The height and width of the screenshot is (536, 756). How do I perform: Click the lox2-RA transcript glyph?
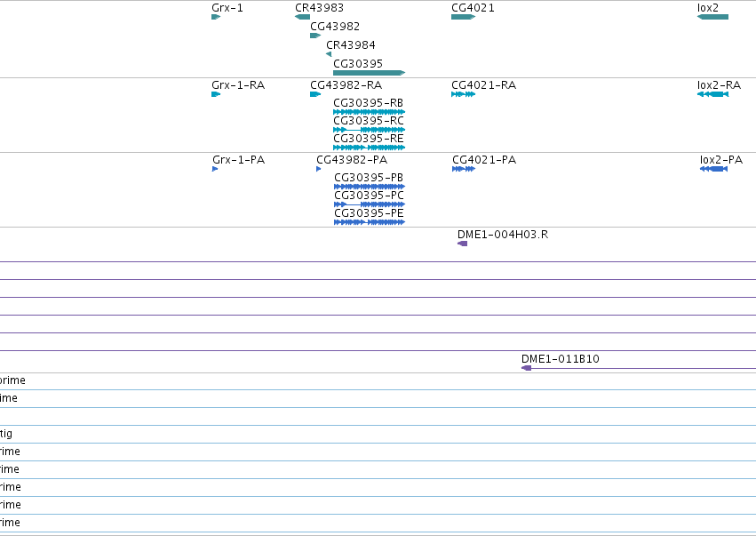click(712, 94)
